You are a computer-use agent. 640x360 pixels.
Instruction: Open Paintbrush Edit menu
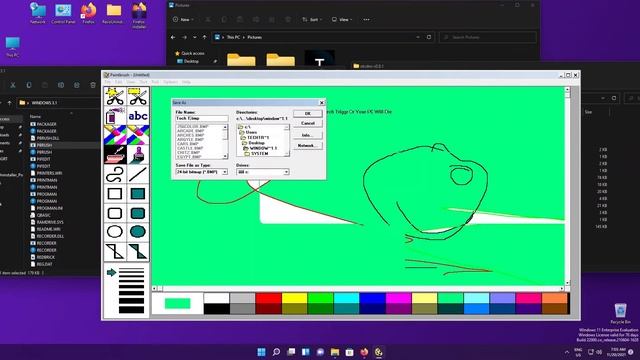click(118, 82)
